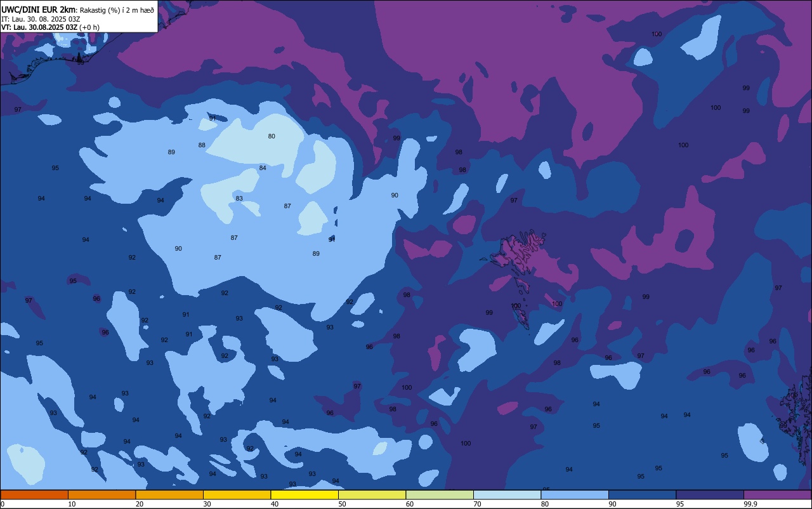Viewport: 812px width, 509px height.
Task: Click the "30" legend tick label
Action: [207, 504]
